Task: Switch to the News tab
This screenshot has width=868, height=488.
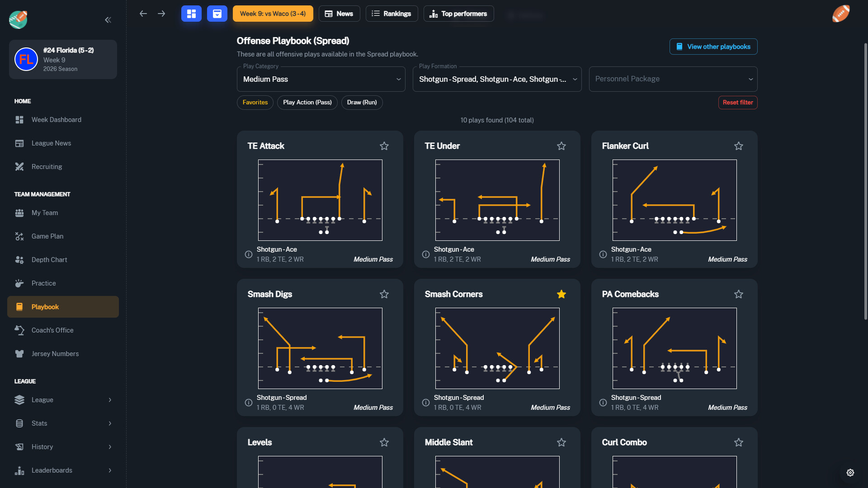Action: click(339, 14)
